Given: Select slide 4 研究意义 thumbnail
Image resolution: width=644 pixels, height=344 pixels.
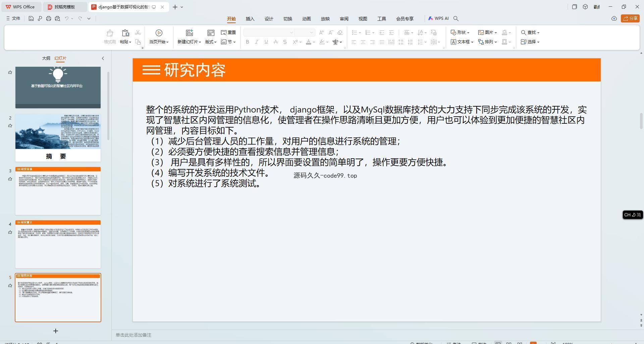Looking at the screenshot, I should point(58,244).
